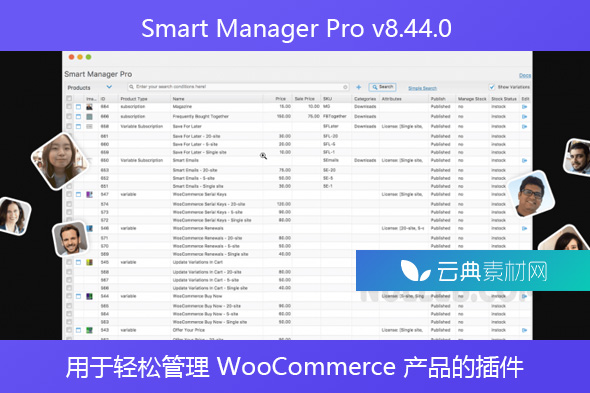Check the WooCommerce Serial Keys row checkbox
This screenshot has width=590, height=393.
pos(69,195)
